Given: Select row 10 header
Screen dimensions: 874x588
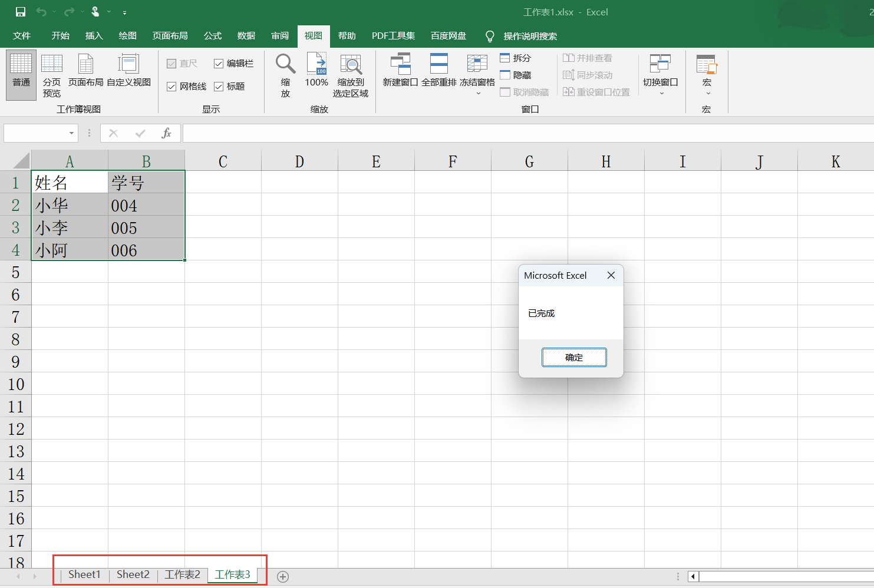Looking at the screenshot, I should tap(16, 384).
